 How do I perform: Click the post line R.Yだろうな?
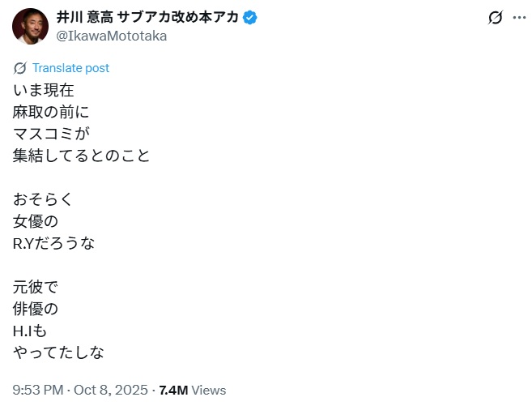click(x=53, y=243)
